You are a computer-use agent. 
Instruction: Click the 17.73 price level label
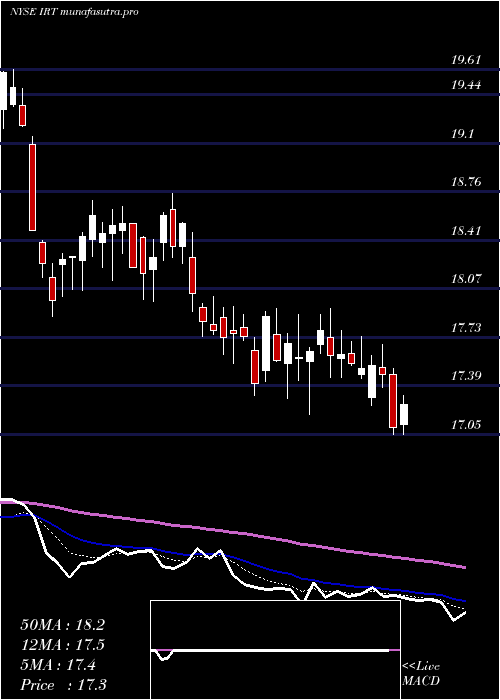(466, 328)
